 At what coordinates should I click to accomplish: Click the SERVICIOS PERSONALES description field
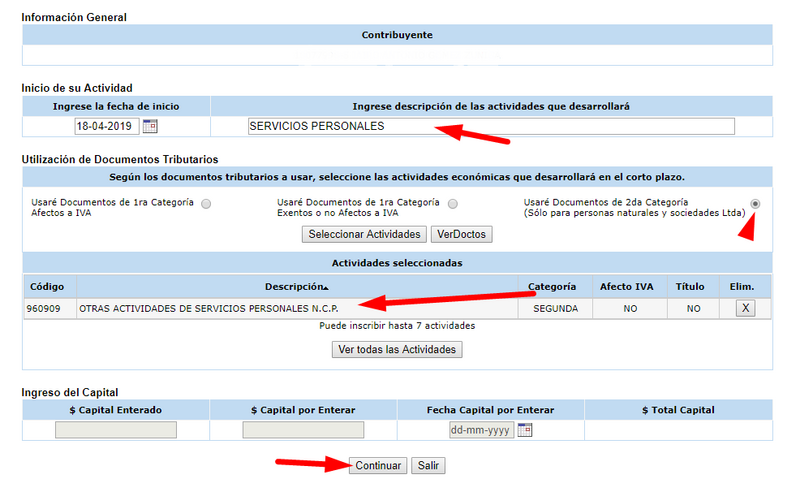pos(490,126)
